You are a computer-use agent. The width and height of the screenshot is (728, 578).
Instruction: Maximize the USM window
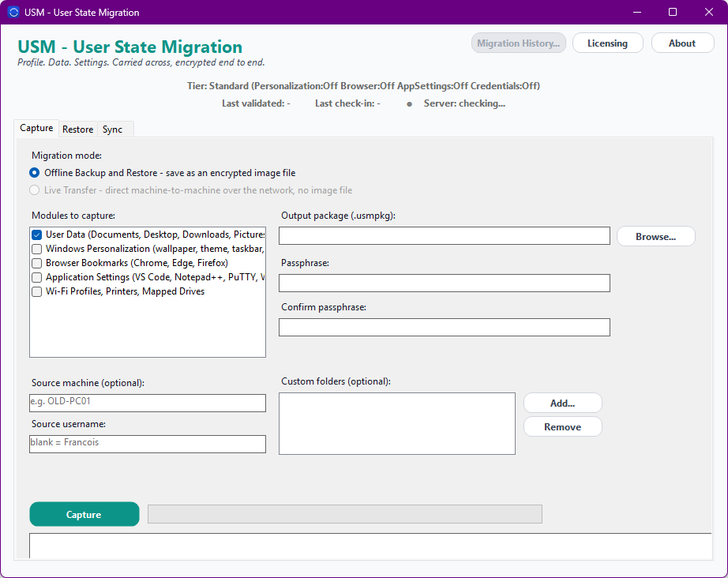coord(672,12)
